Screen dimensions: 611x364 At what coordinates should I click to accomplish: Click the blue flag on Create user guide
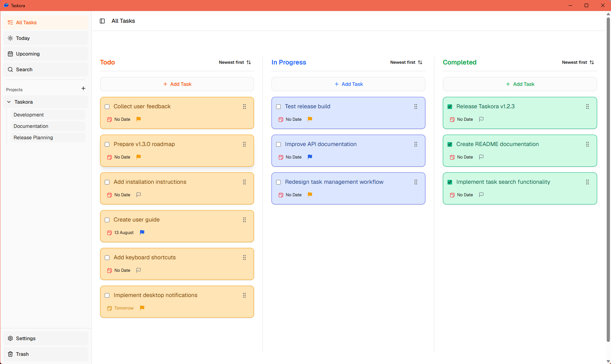[x=142, y=232]
